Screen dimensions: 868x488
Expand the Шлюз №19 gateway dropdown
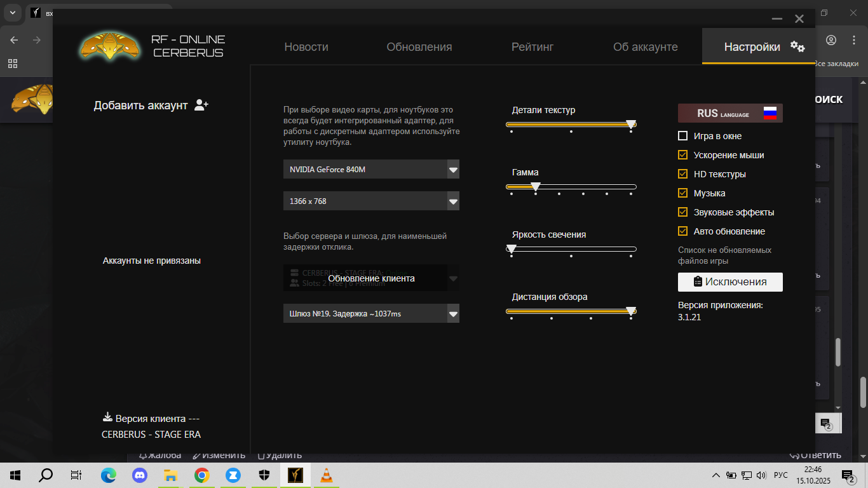(x=453, y=314)
